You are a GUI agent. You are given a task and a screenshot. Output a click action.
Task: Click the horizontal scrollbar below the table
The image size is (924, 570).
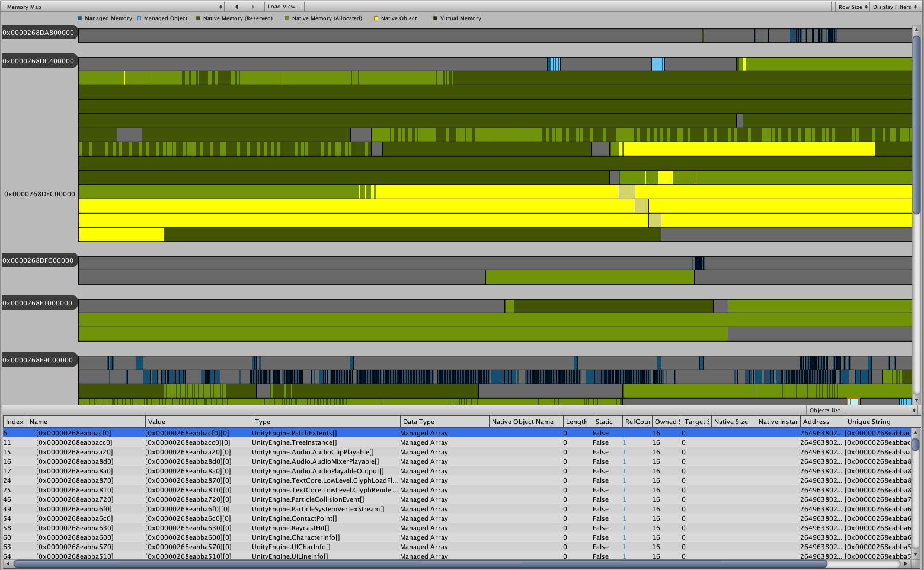click(415, 565)
